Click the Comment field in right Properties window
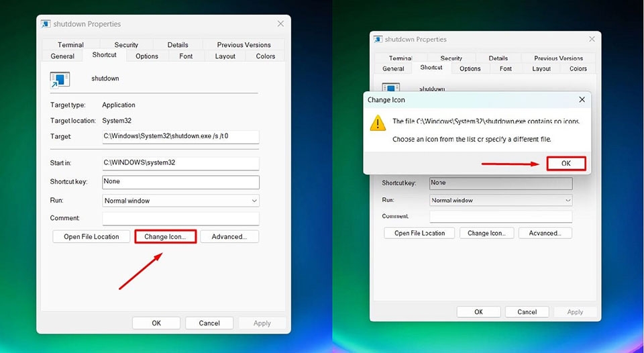Screen dimensions: 644x353 pos(500,217)
